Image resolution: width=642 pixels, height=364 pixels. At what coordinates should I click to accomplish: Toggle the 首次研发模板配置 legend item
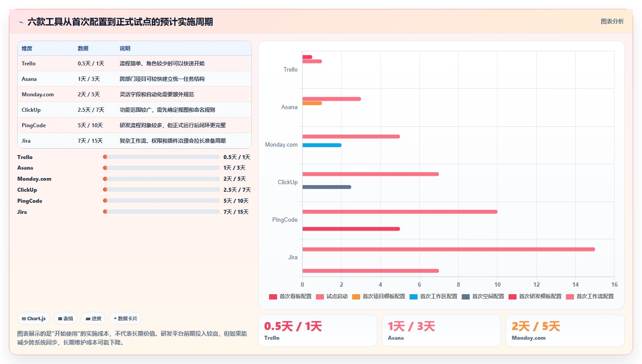[535, 296]
